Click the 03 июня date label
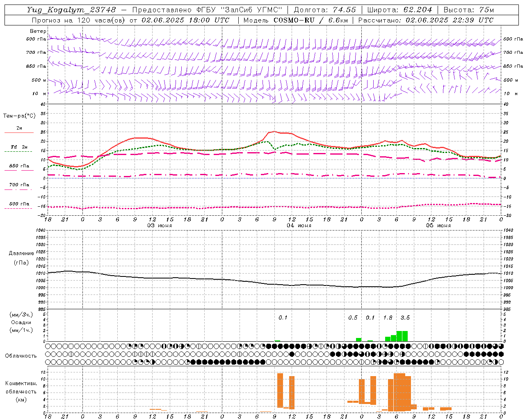The width and height of the screenshot is (525, 420). 160,226
